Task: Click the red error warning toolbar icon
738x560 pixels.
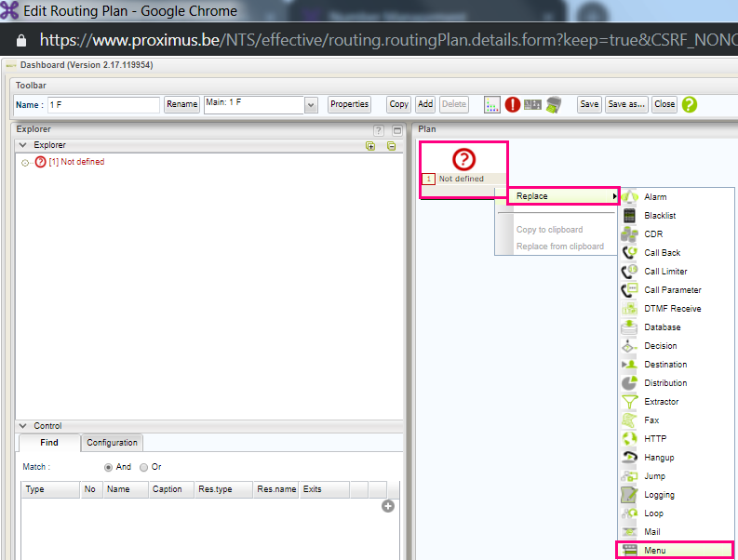Action: coord(513,105)
